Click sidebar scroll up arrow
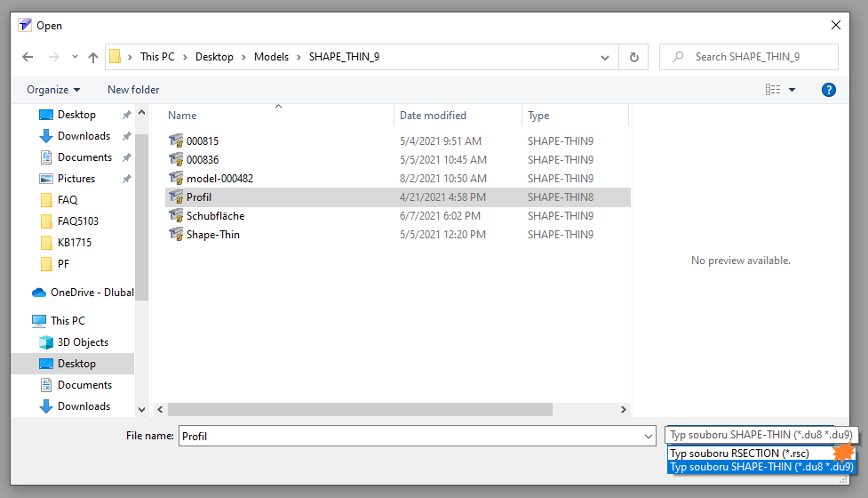The height and width of the screenshot is (498, 868). click(142, 113)
